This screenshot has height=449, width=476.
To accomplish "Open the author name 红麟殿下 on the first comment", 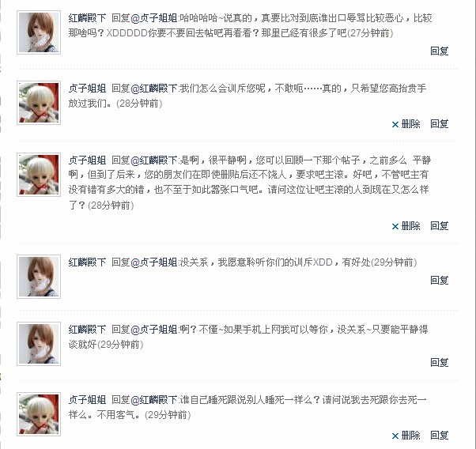I will click(x=87, y=18).
